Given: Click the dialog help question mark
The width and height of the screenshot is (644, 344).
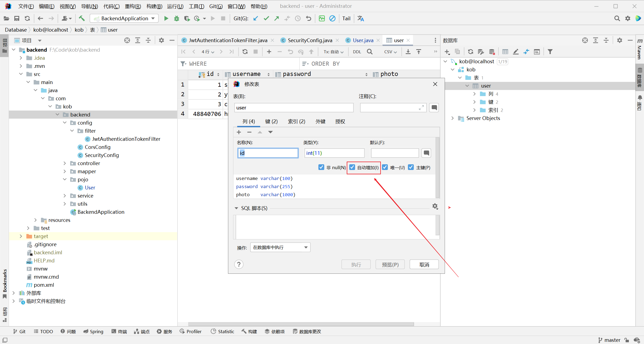Looking at the screenshot, I should coord(239,264).
